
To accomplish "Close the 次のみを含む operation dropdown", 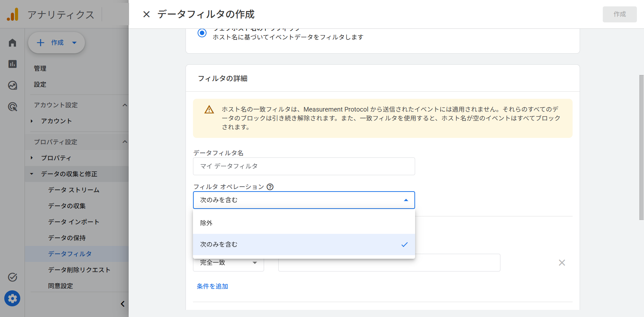I will coord(304,200).
